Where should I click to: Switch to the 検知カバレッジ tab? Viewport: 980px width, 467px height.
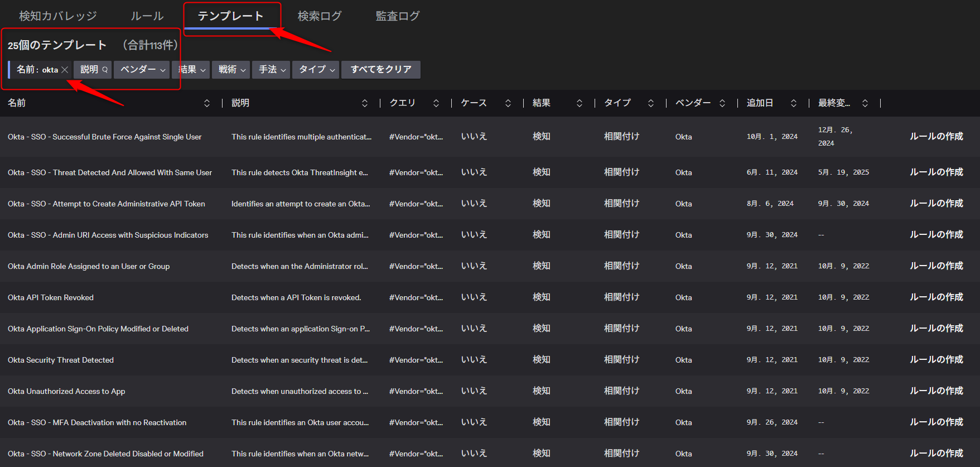[x=58, y=16]
